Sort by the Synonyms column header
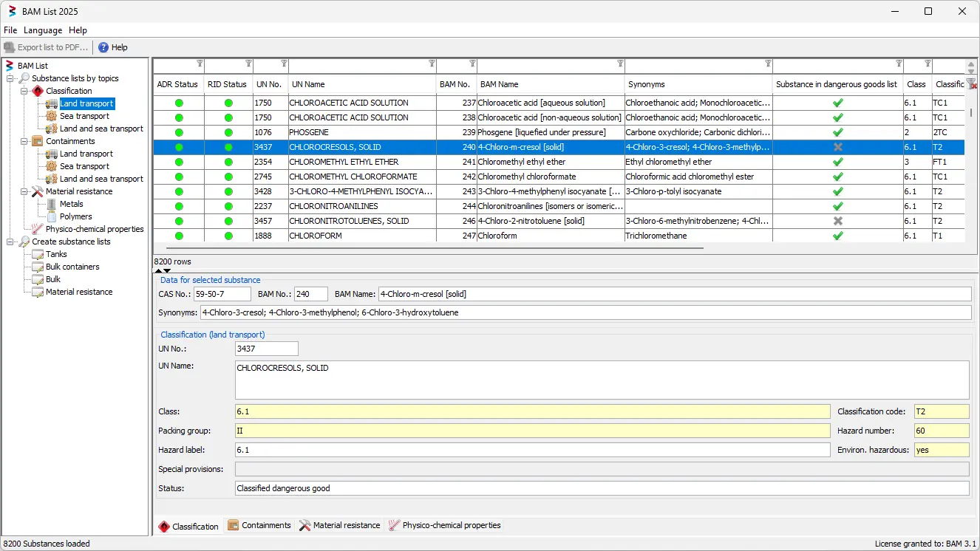Screen dimensions: 980x551 (x=698, y=84)
